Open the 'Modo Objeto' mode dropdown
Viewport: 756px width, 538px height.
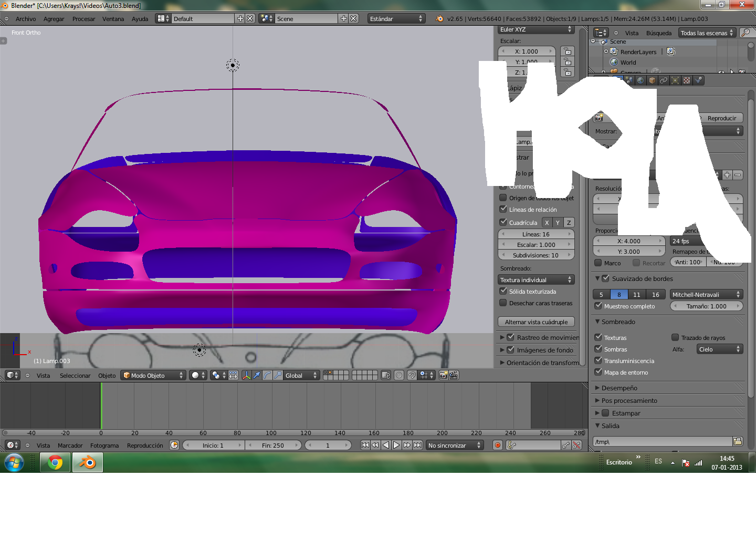[153, 375]
